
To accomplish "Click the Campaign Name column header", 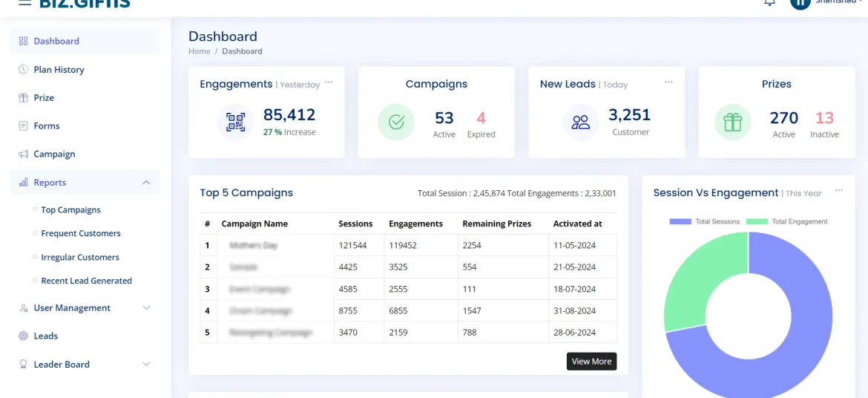I will tap(254, 224).
